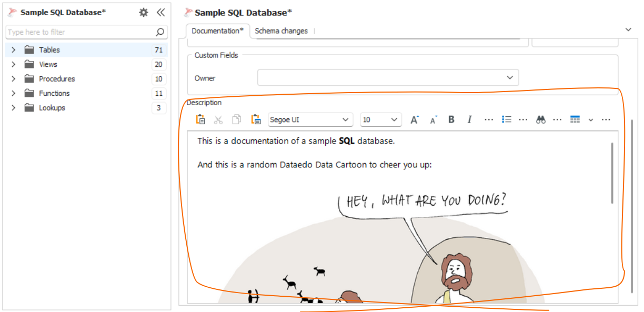This screenshot has width=644, height=312.
Task: Toggle bulleted list formatting
Action: coord(507,120)
